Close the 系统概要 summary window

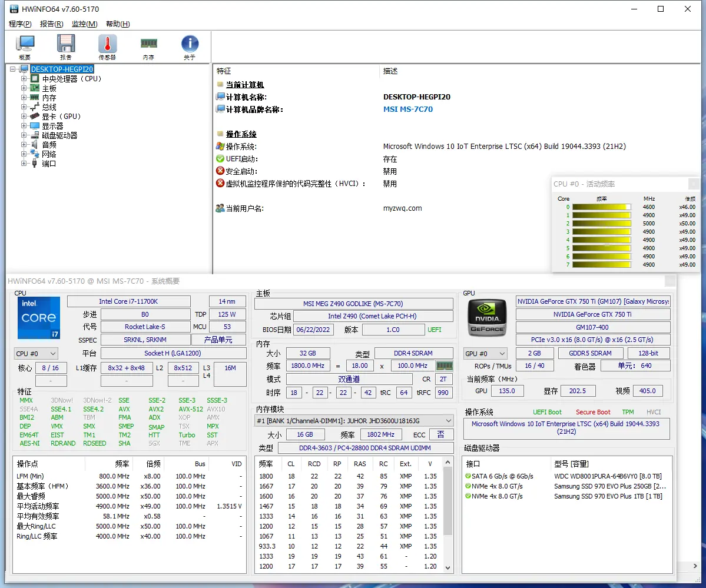point(670,281)
